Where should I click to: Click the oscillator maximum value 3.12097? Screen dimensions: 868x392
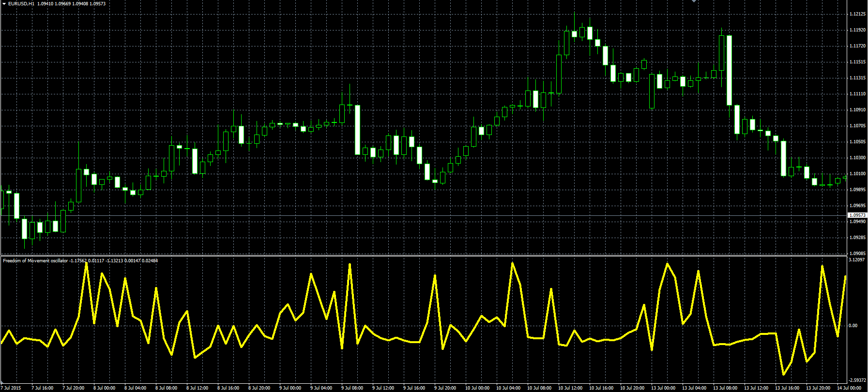857,260
